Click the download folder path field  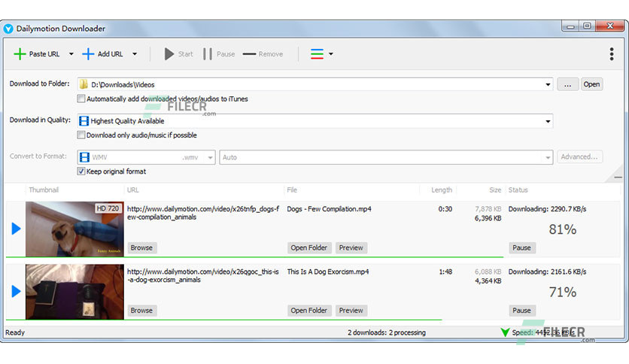tap(315, 84)
